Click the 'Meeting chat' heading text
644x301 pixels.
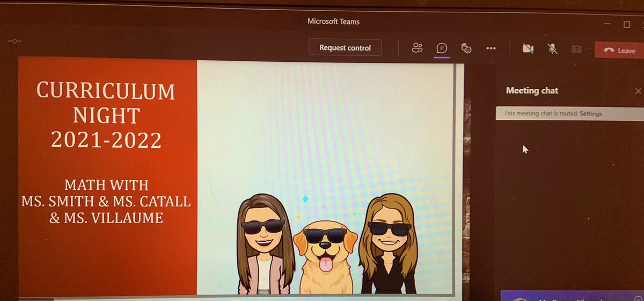[532, 91]
